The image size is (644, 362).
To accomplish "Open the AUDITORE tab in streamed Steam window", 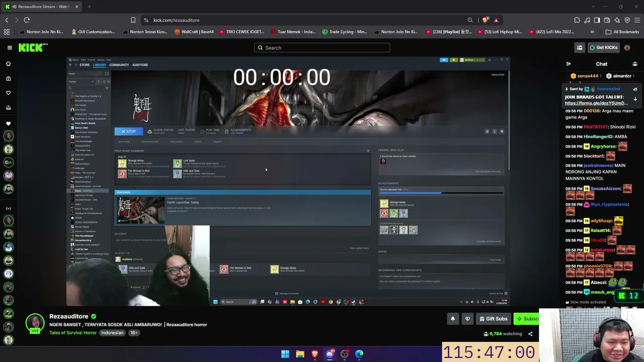I will click(x=140, y=65).
